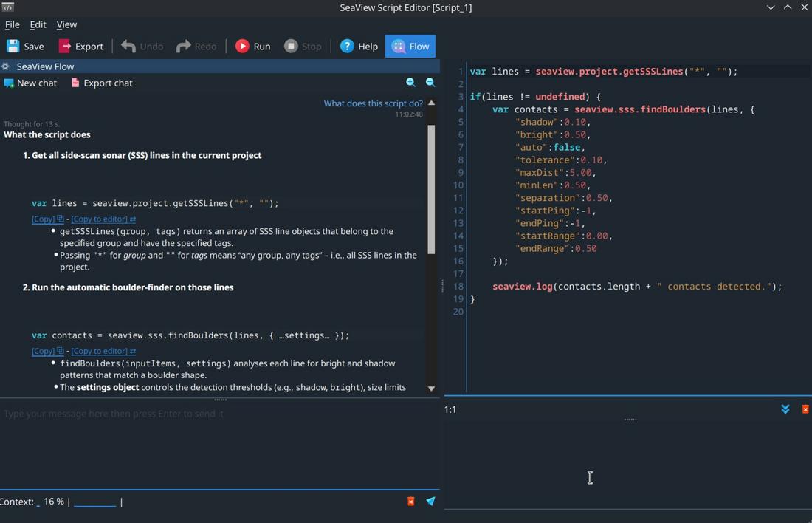Click the chat scrollbar down arrow
Image resolution: width=812 pixels, height=523 pixels.
431,389
